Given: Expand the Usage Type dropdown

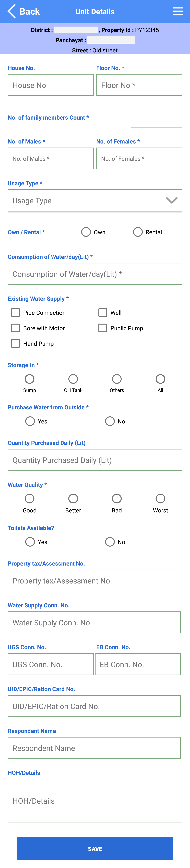Looking at the screenshot, I should pos(95,200).
